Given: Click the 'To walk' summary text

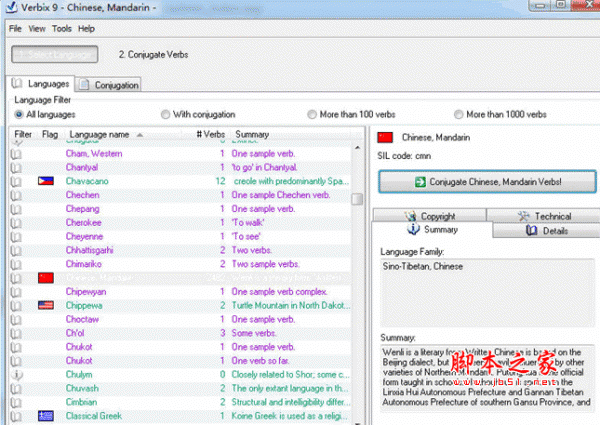Looking at the screenshot, I should 248,223.
